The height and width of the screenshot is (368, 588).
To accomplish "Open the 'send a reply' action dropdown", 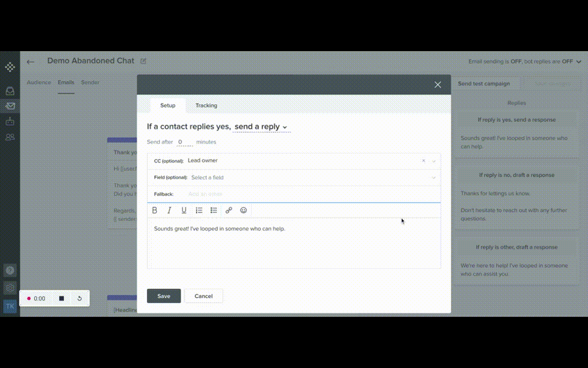I will coord(261,127).
